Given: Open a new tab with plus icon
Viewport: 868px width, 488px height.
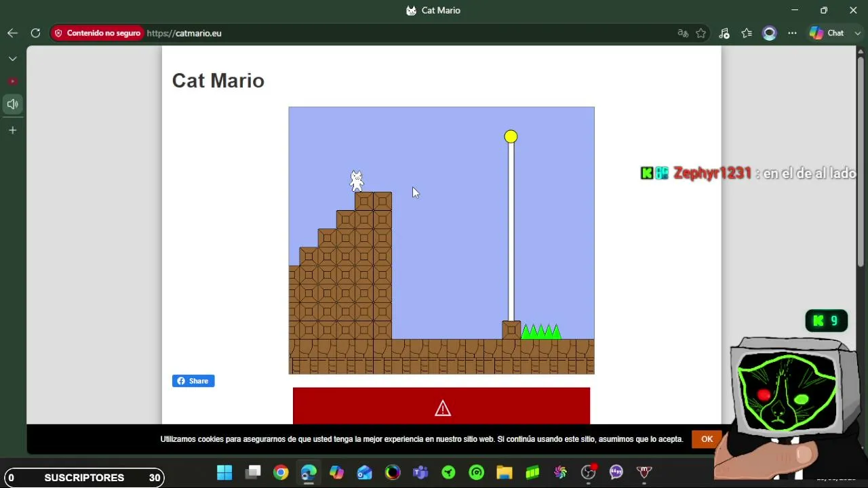Looking at the screenshot, I should tap(12, 130).
